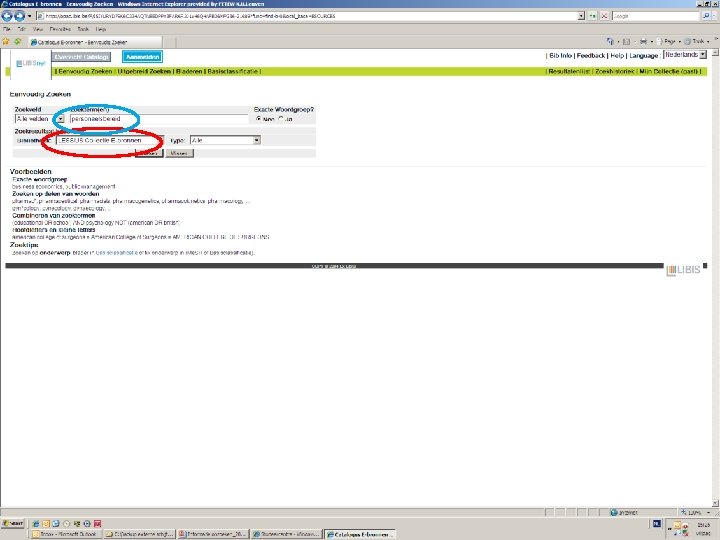The height and width of the screenshot is (540, 720).
Task: Click the LIBIS logo at page bottom
Action: 684,270
